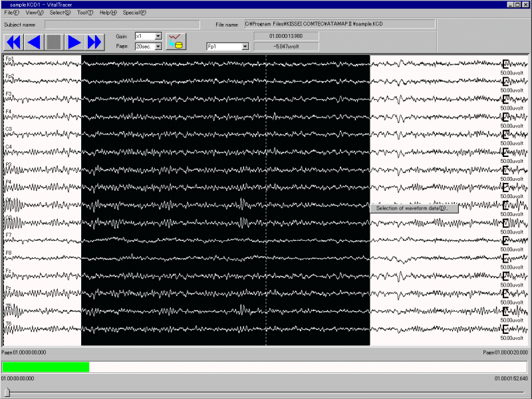
Task: Expand the Gain x1 dropdown
Action: tap(158, 36)
